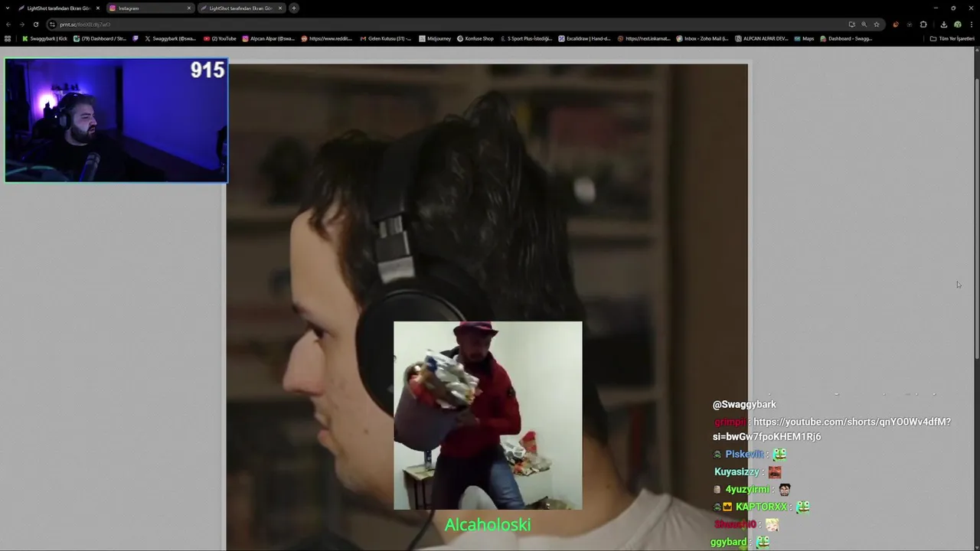Open the Midjourney bookmark
Image resolution: width=980 pixels, height=551 pixels.
click(434, 38)
